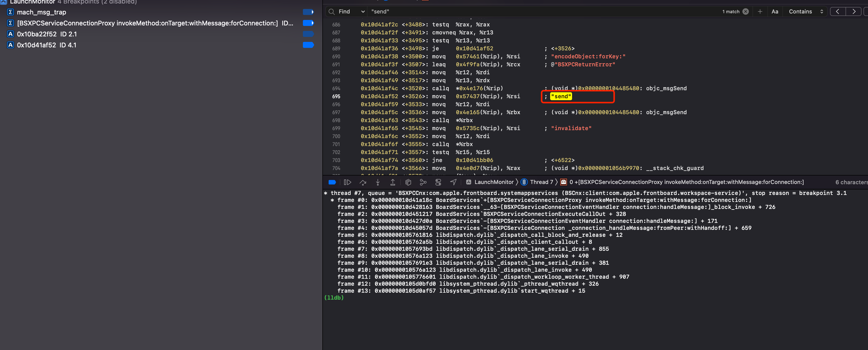Viewport: 868px width, 350px height.
Task: Open Debug View Hierarchy
Action: coord(408,182)
